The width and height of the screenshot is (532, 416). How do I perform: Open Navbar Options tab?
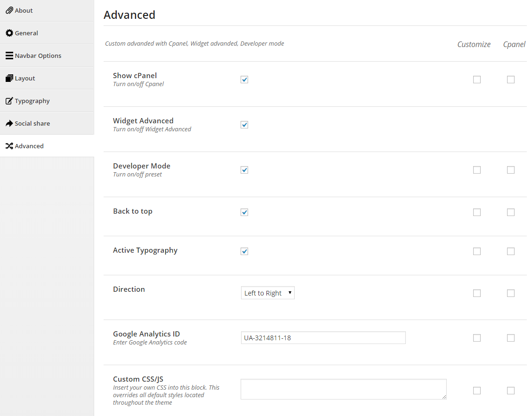(47, 56)
